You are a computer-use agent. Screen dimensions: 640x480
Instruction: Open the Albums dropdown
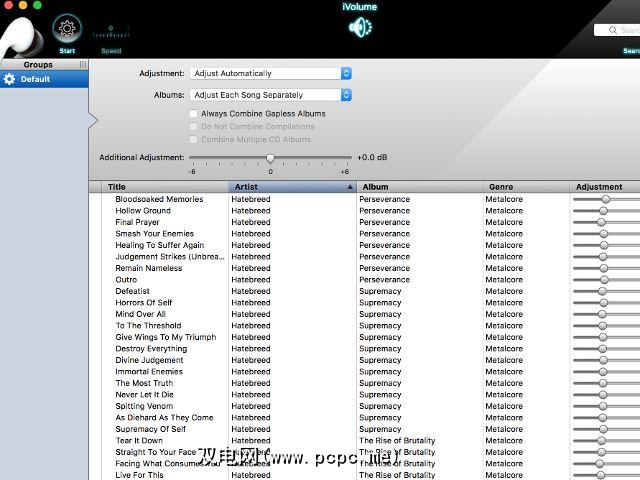point(270,95)
